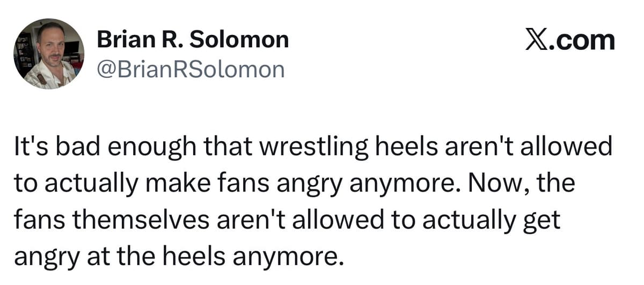Click the display name Brian R. Solomon
This screenshot has width=644, height=285.
192,39
